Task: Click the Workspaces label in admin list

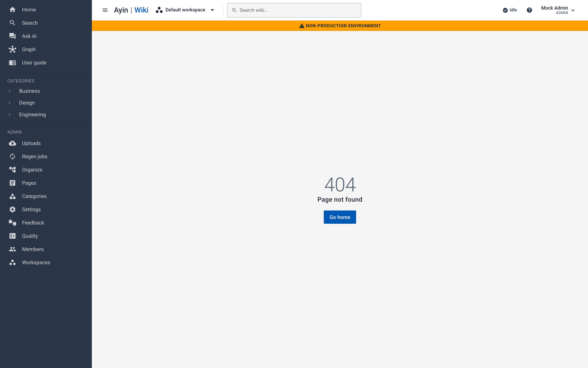Action: [36, 262]
